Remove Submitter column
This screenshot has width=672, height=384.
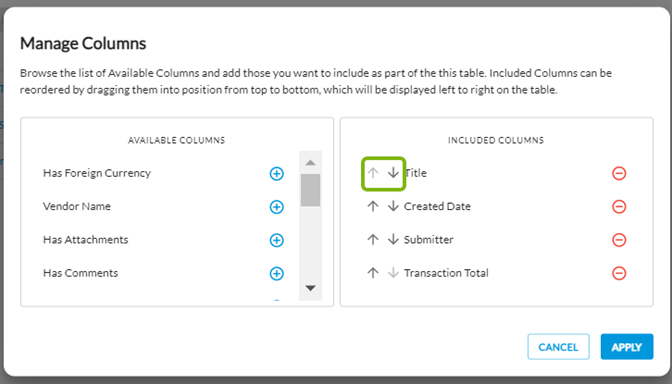click(619, 240)
